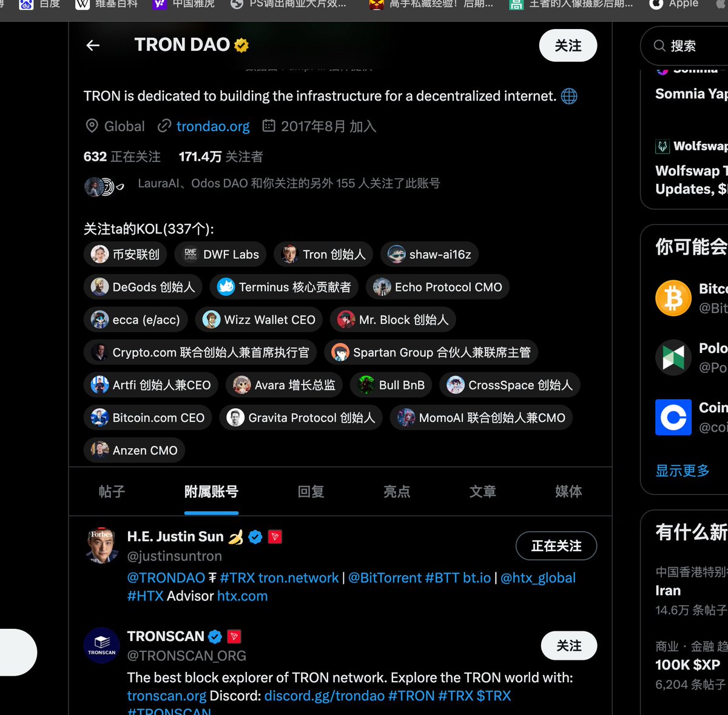Go back using the left arrow icon
Screen dimensions: 728x715
pos(93,45)
